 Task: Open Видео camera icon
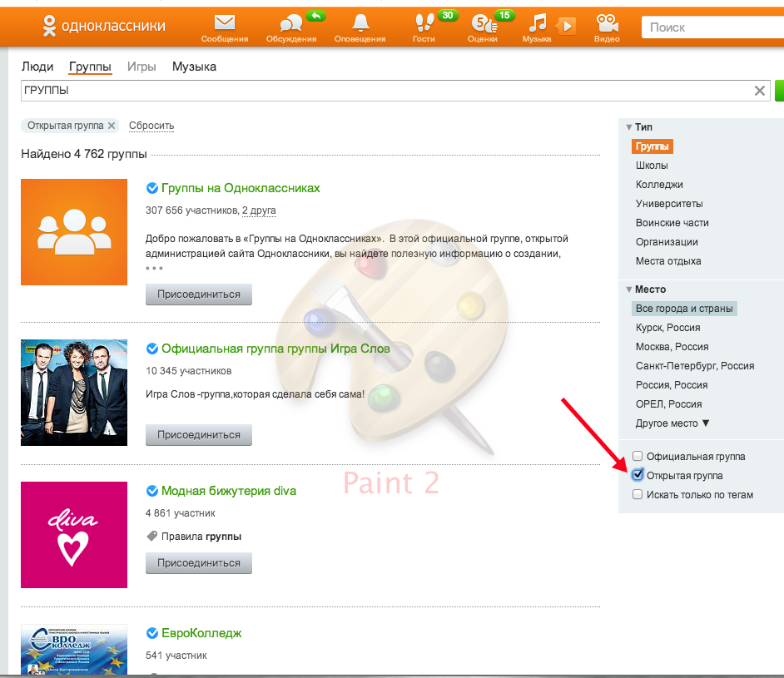click(607, 23)
